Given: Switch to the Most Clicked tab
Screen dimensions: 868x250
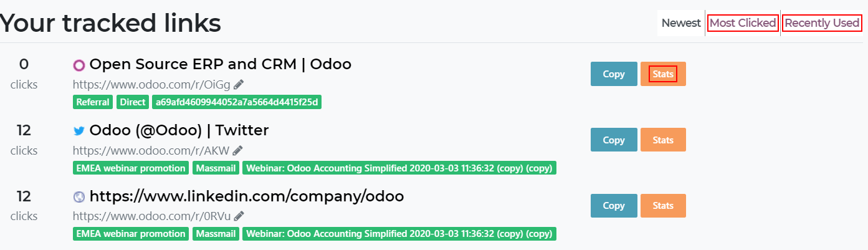Looking at the screenshot, I should click(743, 23).
